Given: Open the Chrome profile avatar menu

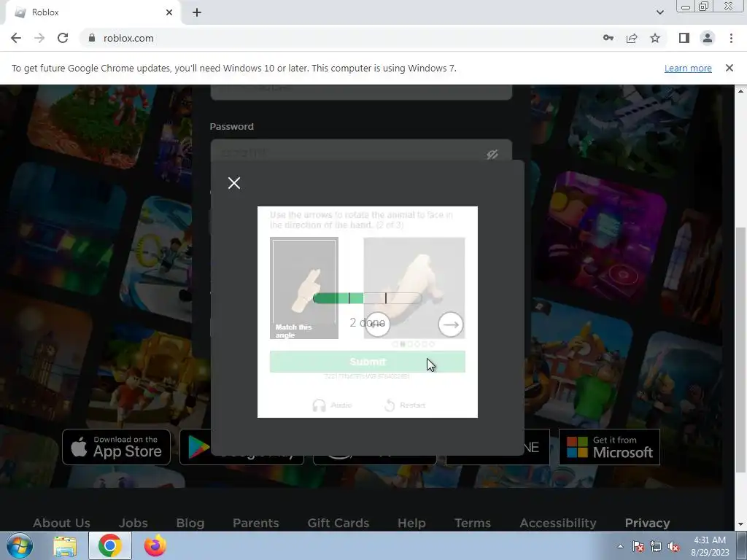Looking at the screenshot, I should tap(708, 38).
